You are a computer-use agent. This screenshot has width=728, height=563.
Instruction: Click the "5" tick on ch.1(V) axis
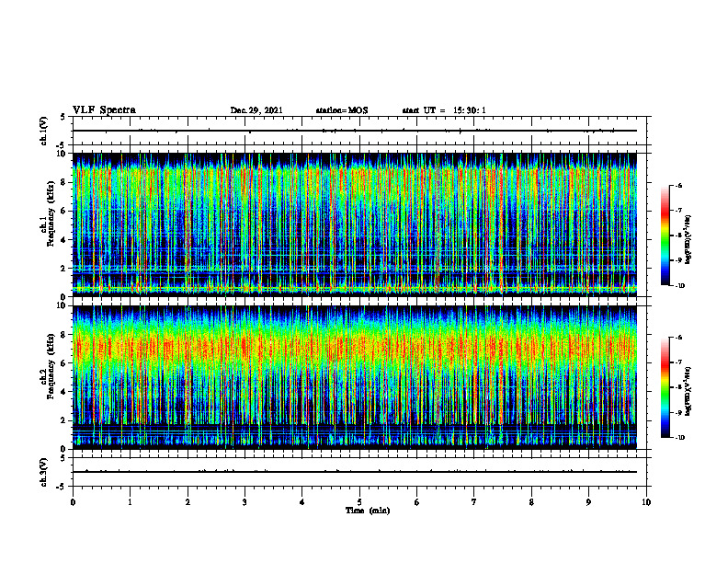[63, 118]
